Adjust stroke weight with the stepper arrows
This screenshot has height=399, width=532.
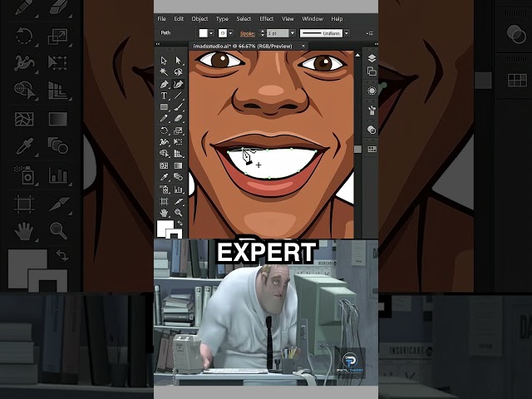[262, 33]
